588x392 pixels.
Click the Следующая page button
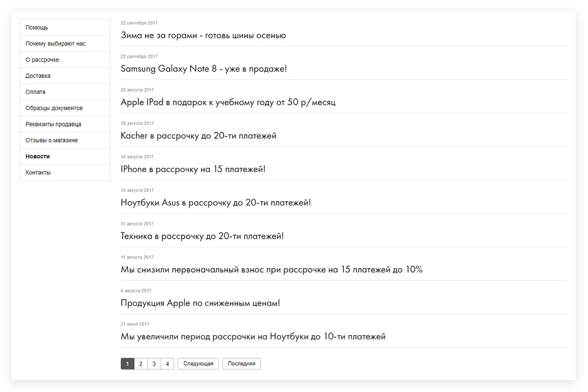(198, 364)
